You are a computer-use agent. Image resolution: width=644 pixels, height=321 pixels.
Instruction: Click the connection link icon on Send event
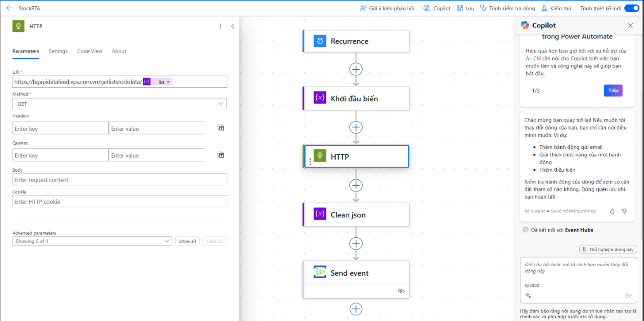point(401,291)
